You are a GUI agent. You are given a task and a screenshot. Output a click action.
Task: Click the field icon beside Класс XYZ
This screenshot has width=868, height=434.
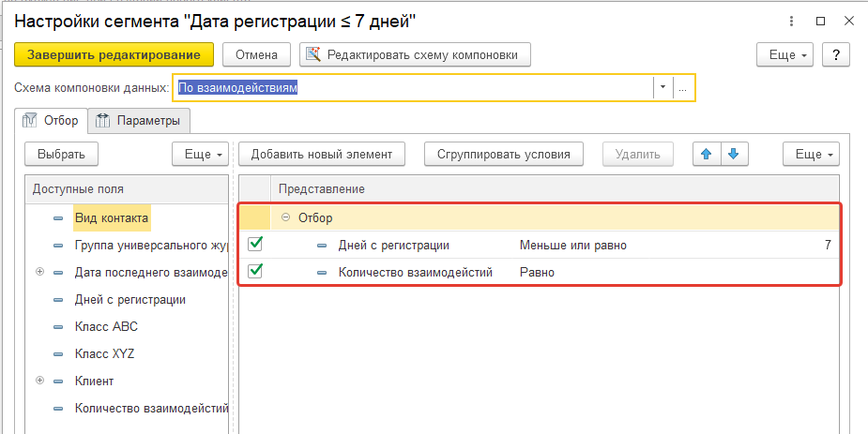click(59, 354)
